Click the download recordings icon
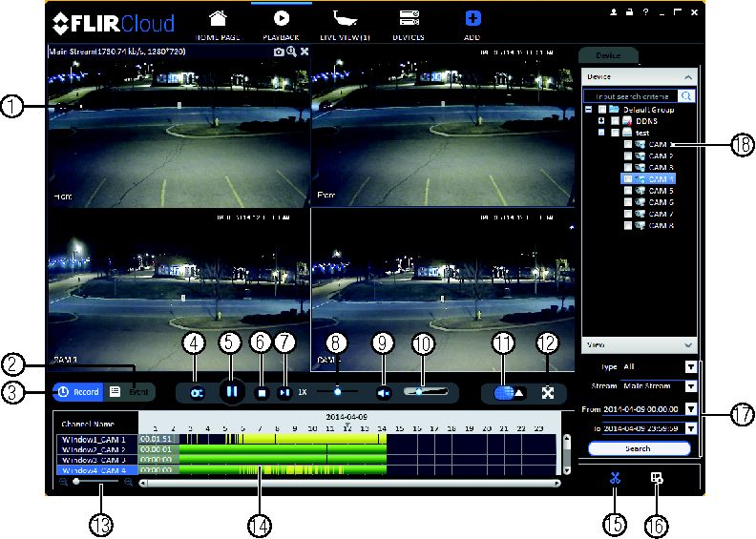The width and height of the screenshot is (756, 539). pos(657,478)
